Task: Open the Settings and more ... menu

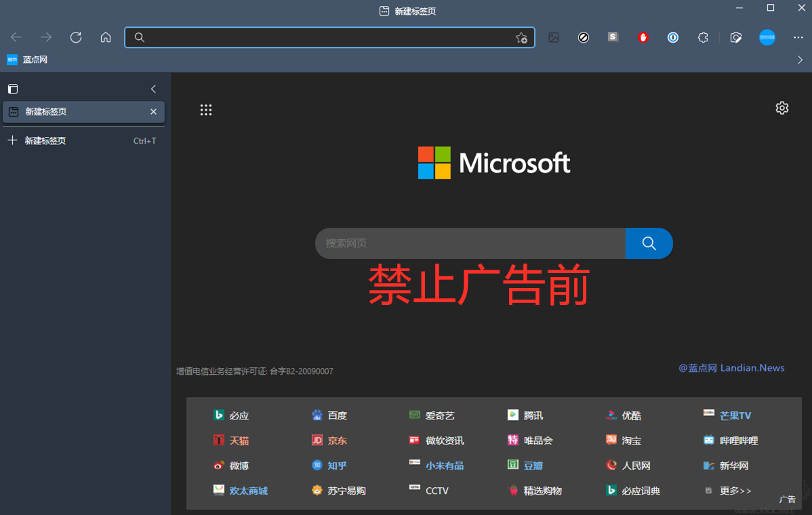Action: [x=798, y=37]
